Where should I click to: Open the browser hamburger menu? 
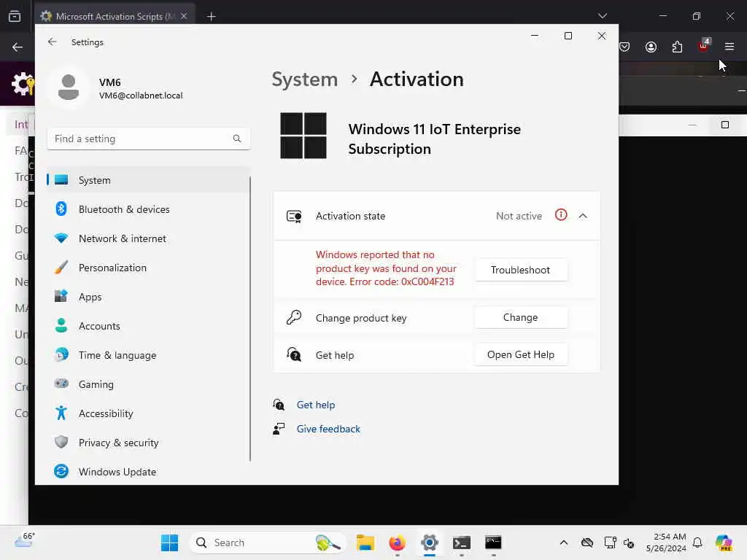[729, 47]
